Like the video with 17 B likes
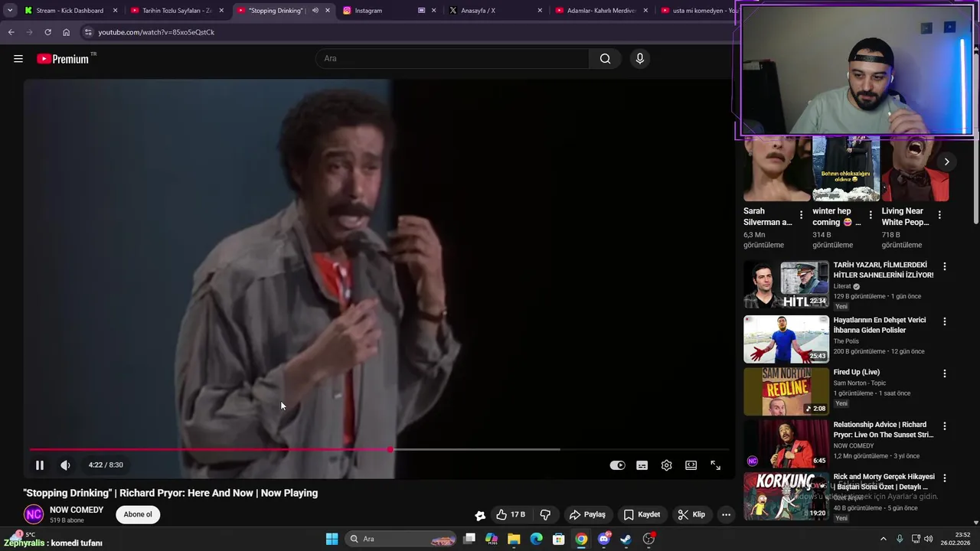980x551 pixels. click(510, 514)
